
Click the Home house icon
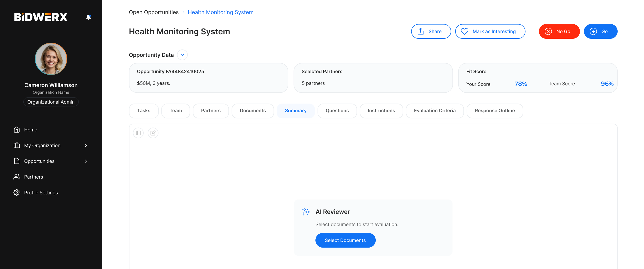17,130
